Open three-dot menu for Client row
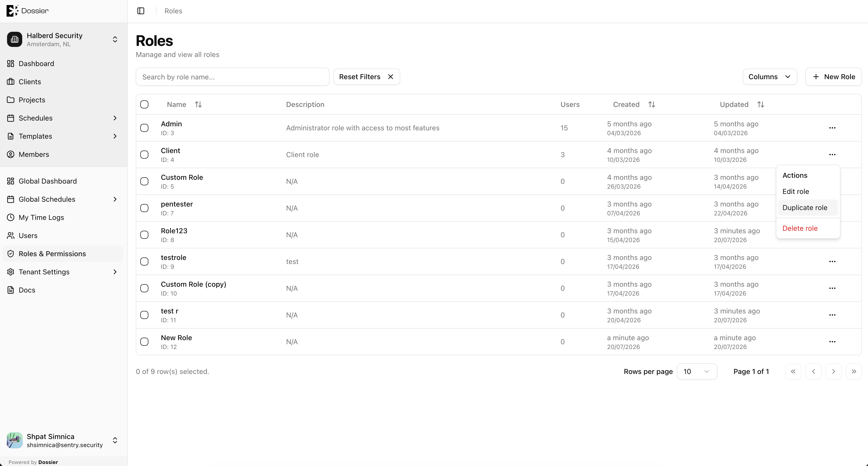 pos(832,155)
